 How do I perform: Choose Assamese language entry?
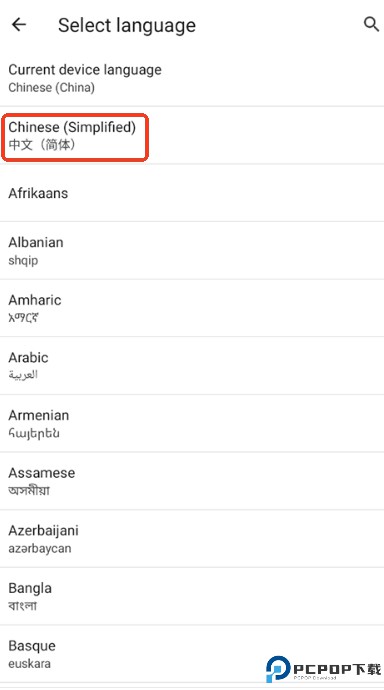click(192, 481)
